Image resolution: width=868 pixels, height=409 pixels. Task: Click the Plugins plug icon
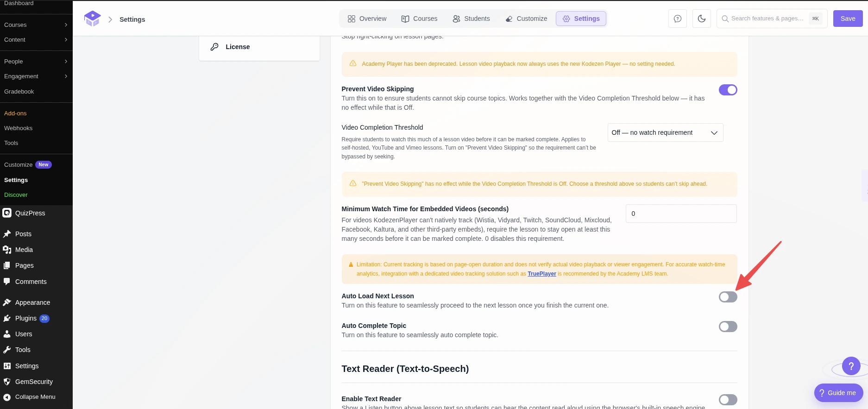(x=7, y=318)
